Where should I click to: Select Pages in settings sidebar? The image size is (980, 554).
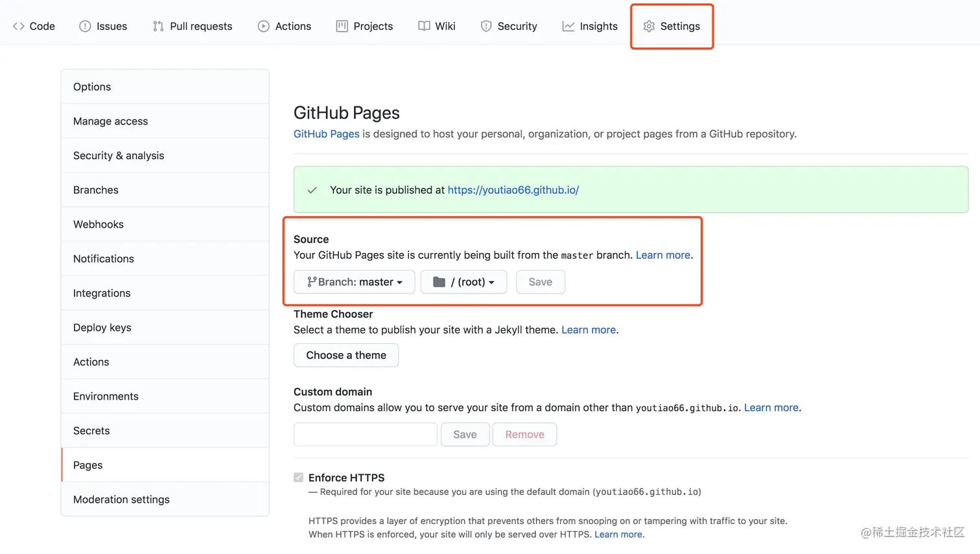click(165, 465)
